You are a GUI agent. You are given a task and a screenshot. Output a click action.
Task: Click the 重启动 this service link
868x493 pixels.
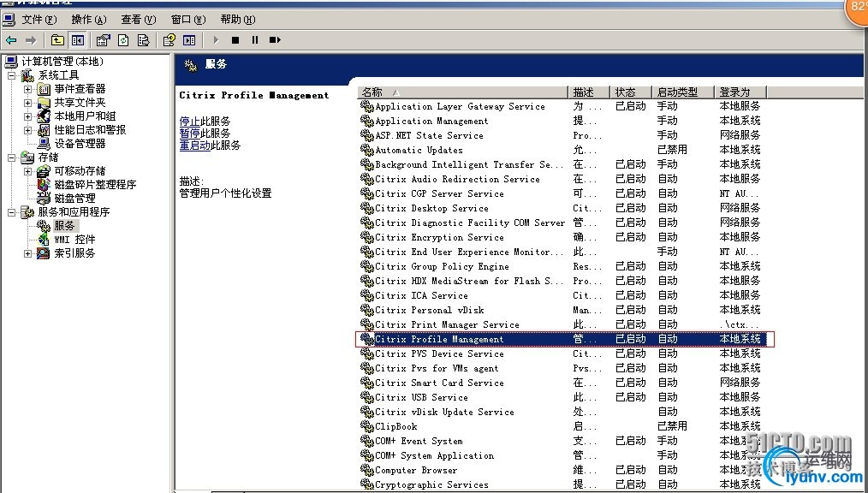click(x=195, y=146)
